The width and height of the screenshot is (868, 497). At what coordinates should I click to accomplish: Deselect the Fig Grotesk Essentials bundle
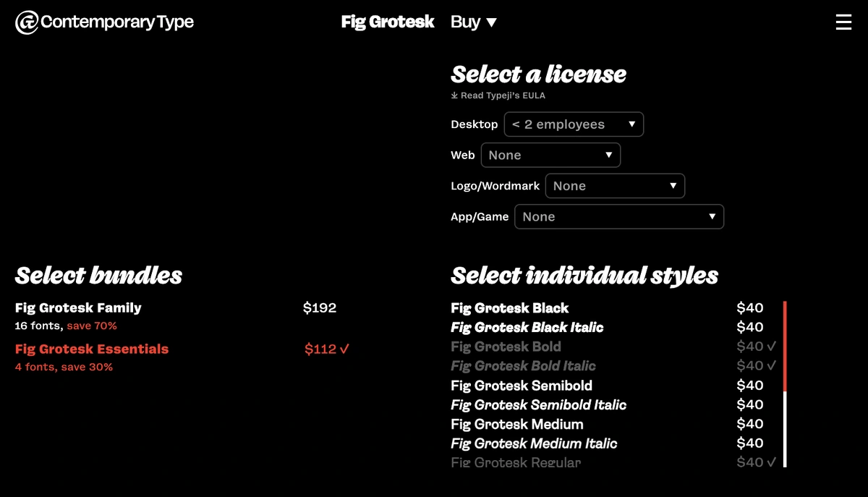(x=91, y=349)
